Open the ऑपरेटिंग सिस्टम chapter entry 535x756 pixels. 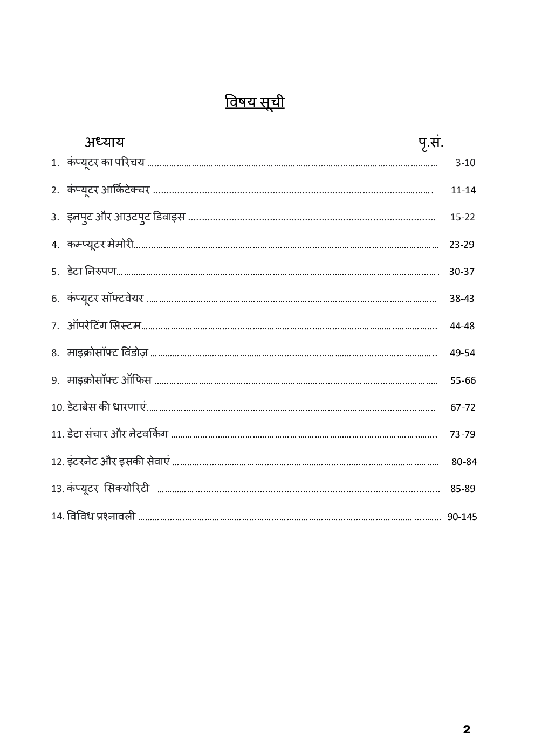(104, 325)
